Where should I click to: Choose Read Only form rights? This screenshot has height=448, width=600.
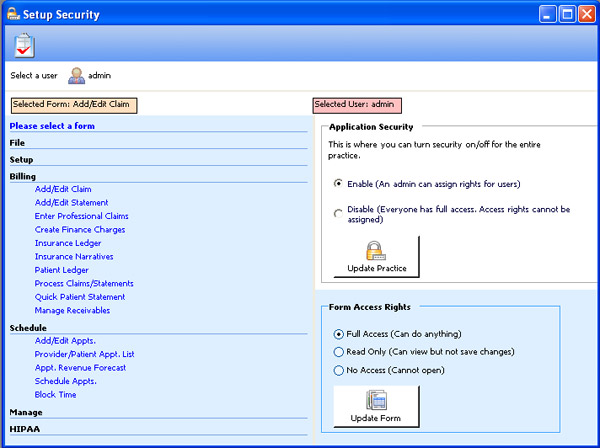pyautogui.click(x=339, y=352)
